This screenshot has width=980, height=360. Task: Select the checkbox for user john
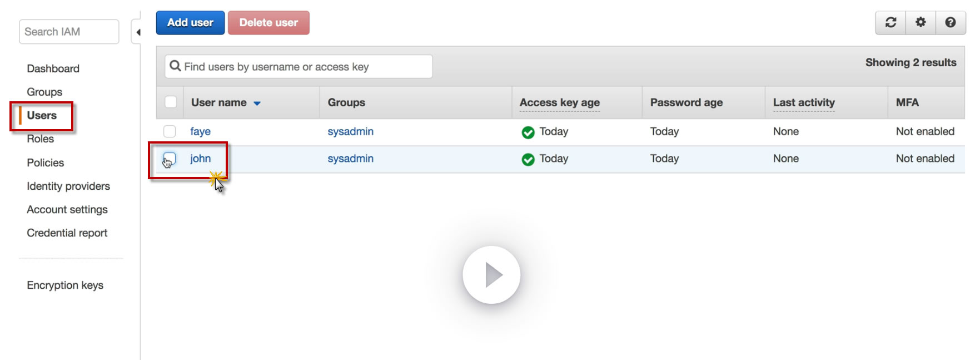click(x=170, y=159)
